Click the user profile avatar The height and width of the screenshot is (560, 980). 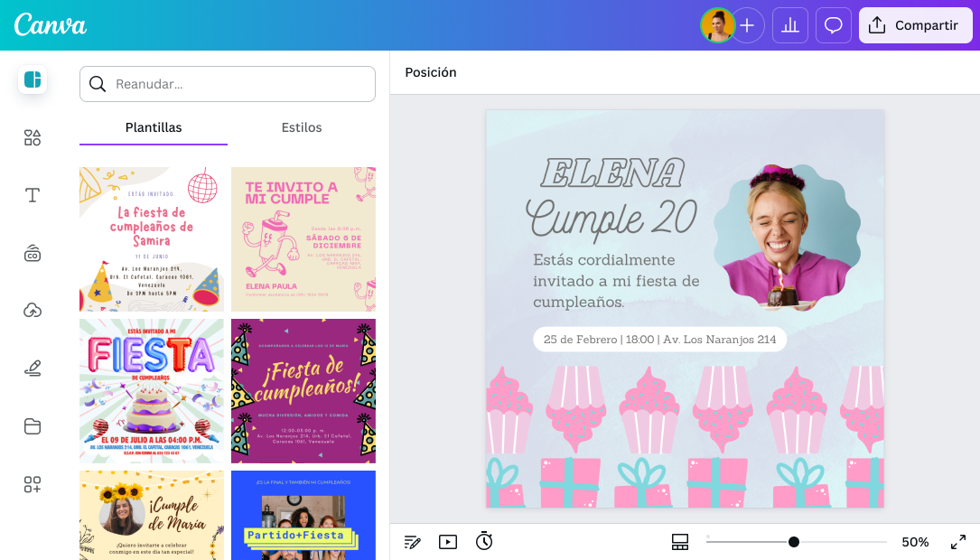tap(717, 25)
